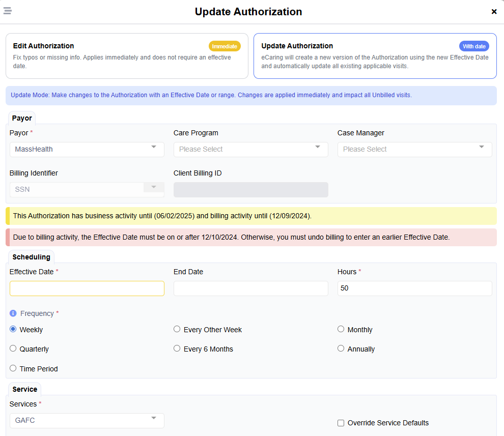
Task: Click the Immediate badge on Edit Authorization
Action: pos(225,46)
